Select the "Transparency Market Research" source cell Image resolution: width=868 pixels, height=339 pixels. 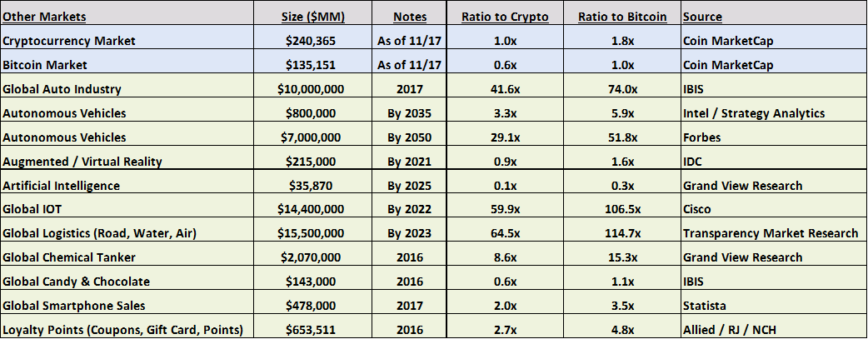tap(770, 233)
